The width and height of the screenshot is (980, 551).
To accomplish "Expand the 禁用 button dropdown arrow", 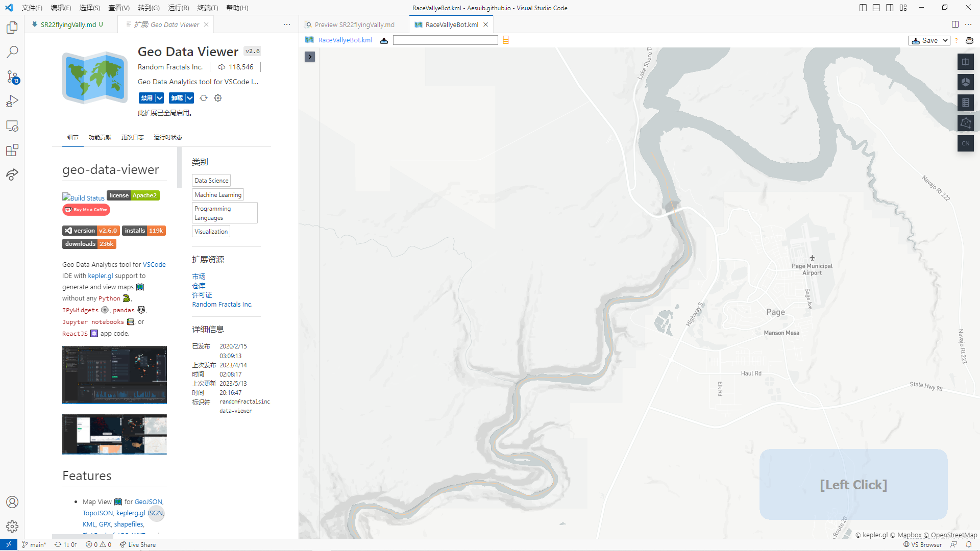I will point(159,98).
